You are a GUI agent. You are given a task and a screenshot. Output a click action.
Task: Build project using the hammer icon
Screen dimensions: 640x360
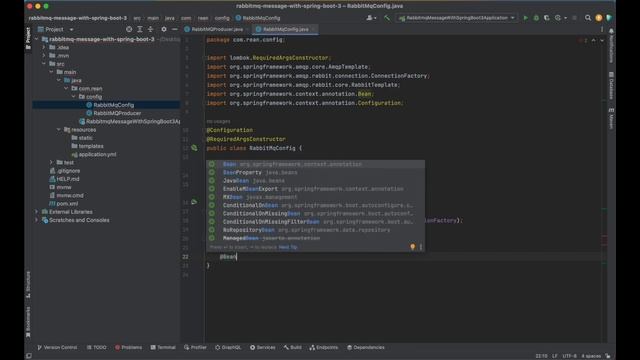point(387,18)
